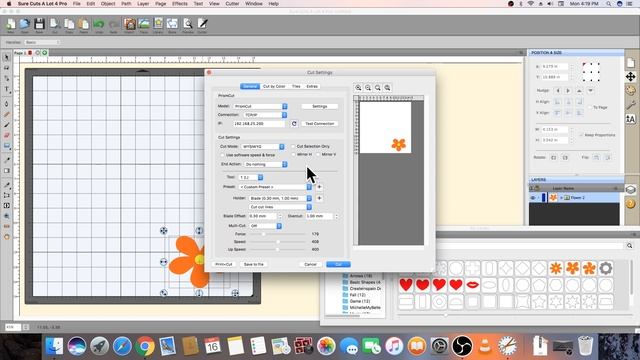Adjust the Up Speed slider

278,249
